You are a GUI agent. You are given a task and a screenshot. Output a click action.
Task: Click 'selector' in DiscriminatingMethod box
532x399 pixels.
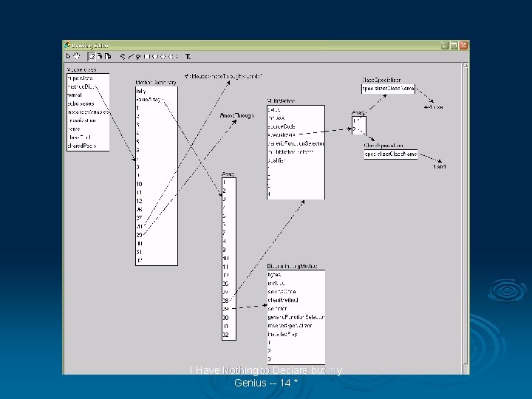(296, 309)
